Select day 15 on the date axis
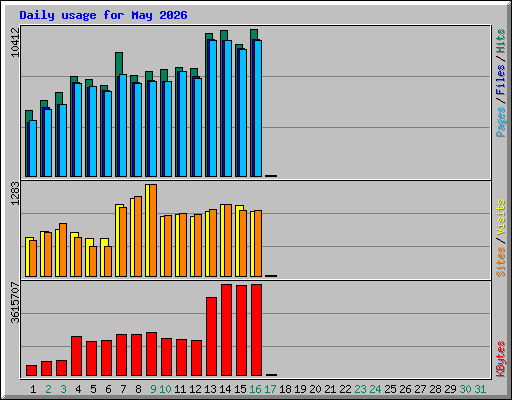Image resolution: width=512 pixels, height=400 pixels. coord(240,389)
